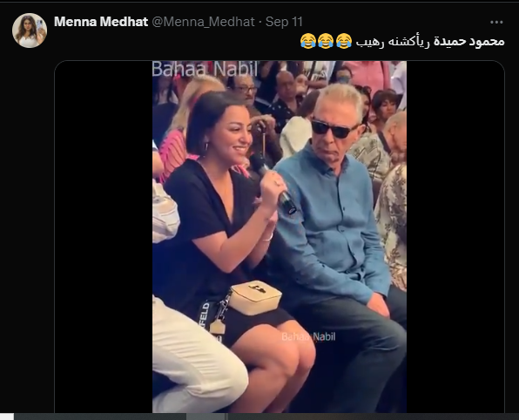519x420 pixels.
Task: Click the gray scrollbar track right of thumb
Action: [x=373, y=417]
